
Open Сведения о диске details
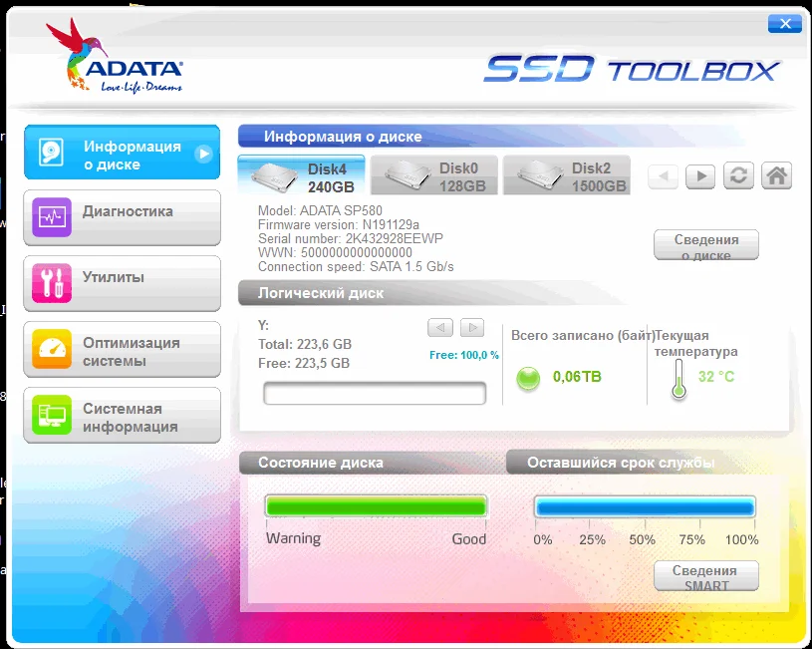pos(706,245)
